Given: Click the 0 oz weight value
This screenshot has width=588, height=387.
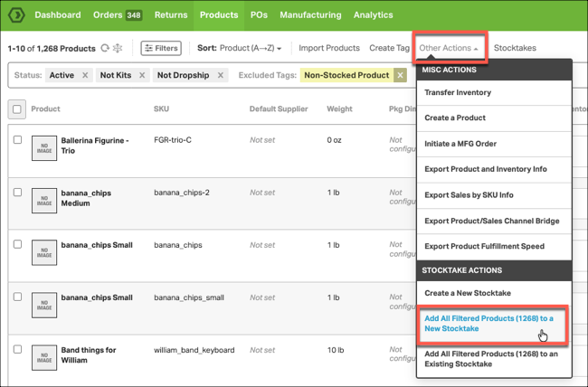Looking at the screenshot, I should [334, 140].
